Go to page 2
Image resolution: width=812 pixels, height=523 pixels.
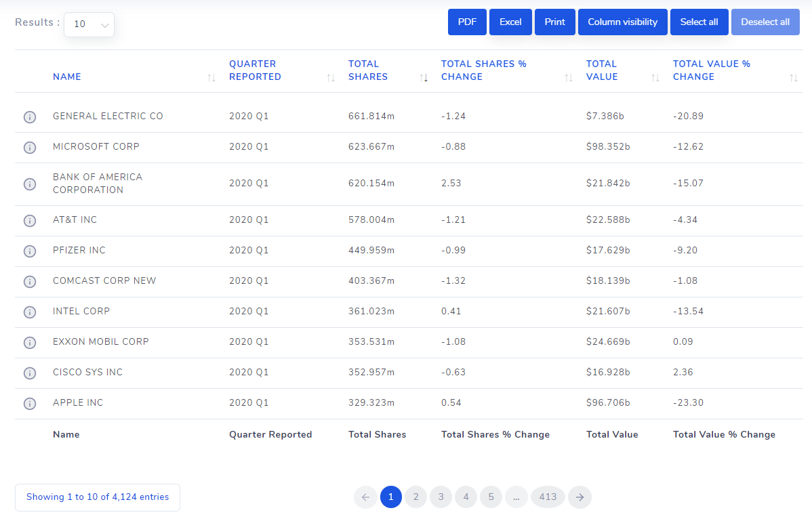coord(416,497)
